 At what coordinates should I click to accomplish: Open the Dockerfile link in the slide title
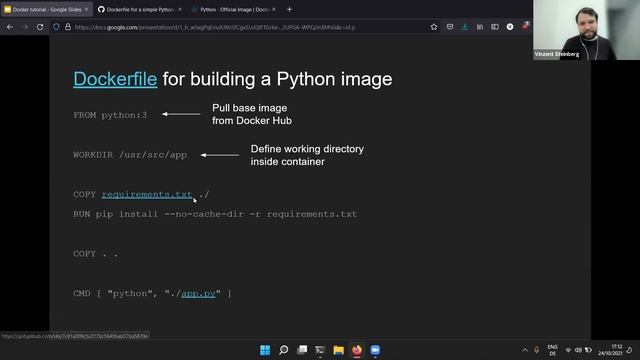point(115,79)
